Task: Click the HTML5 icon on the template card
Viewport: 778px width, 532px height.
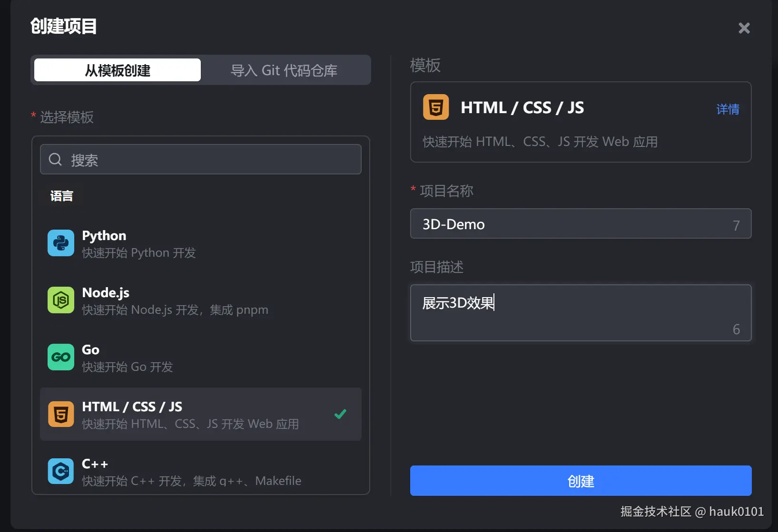Action: pyautogui.click(x=436, y=107)
